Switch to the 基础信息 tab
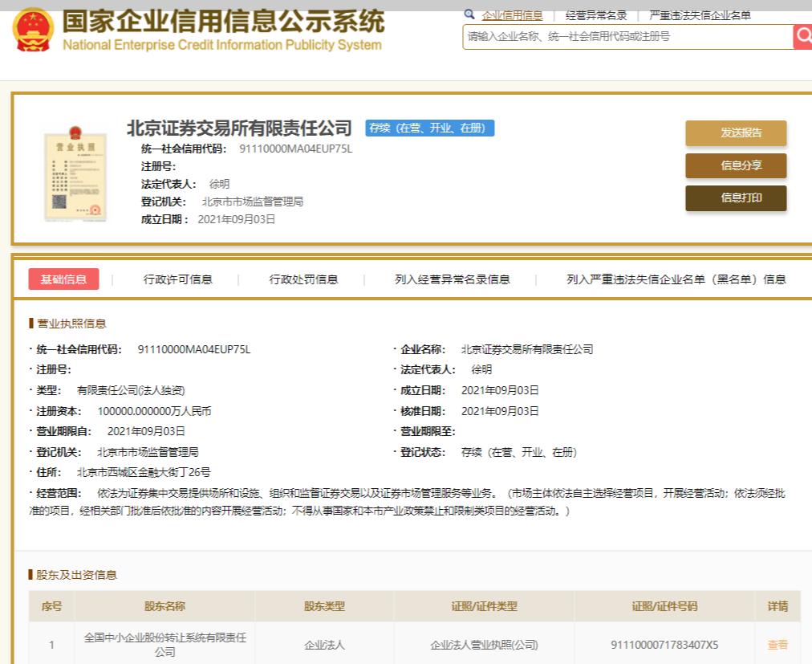Viewport: 812px width, 664px height. 63,279
